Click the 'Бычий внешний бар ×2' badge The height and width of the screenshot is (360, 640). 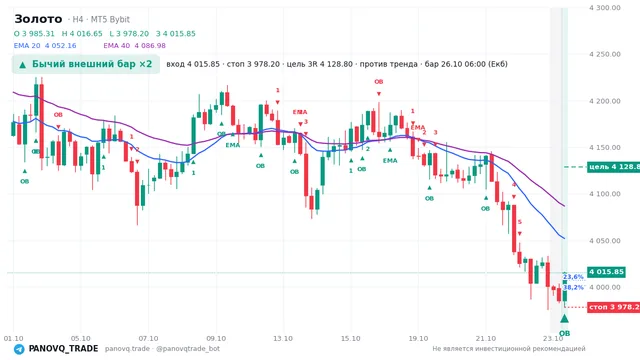(86, 64)
